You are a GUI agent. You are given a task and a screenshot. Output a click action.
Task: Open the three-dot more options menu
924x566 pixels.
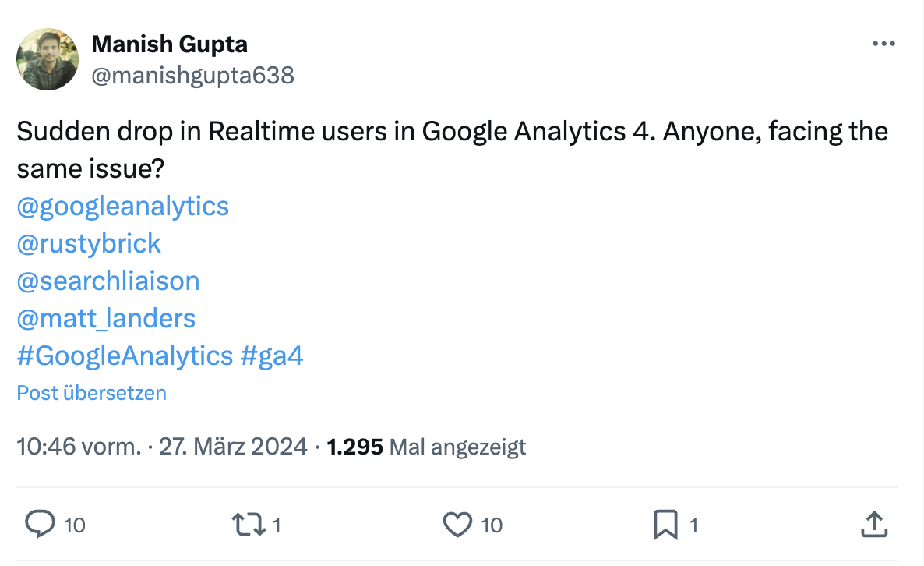[x=883, y=43]
